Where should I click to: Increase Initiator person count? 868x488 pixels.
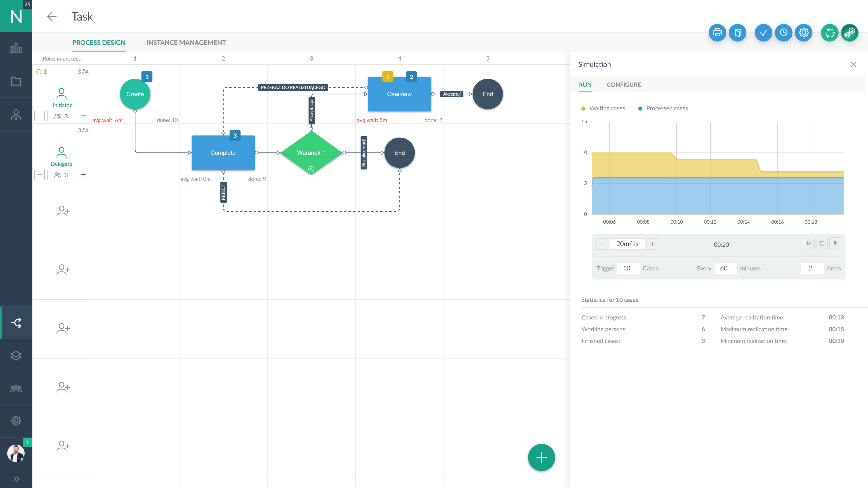point(83,116)
